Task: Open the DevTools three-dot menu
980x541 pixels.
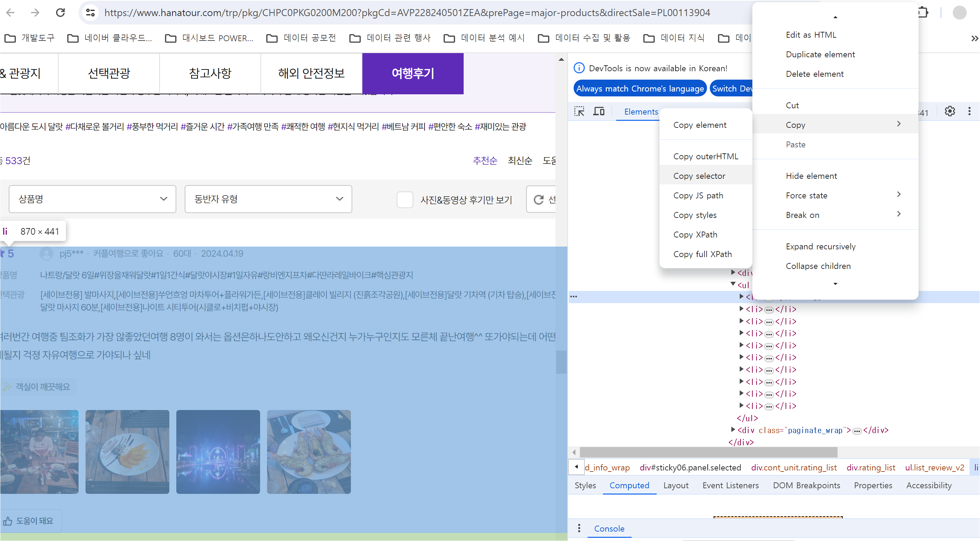Action: [969, 111]
